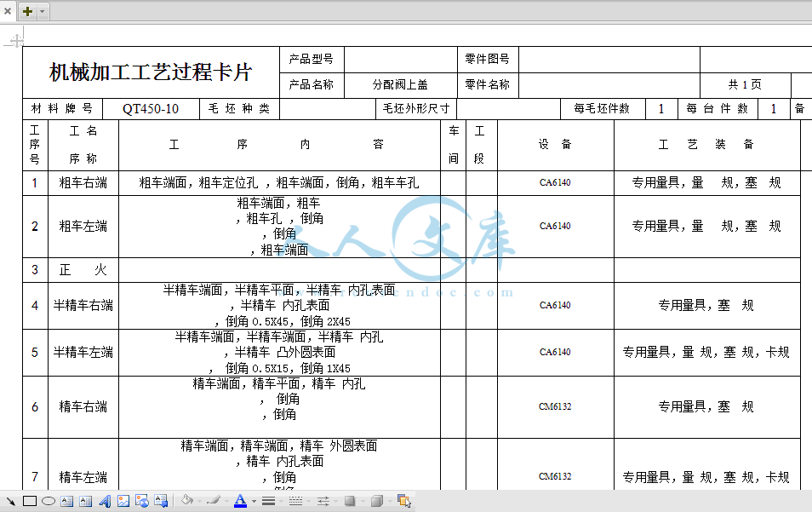Click the 每台件数 label cell

718,109
